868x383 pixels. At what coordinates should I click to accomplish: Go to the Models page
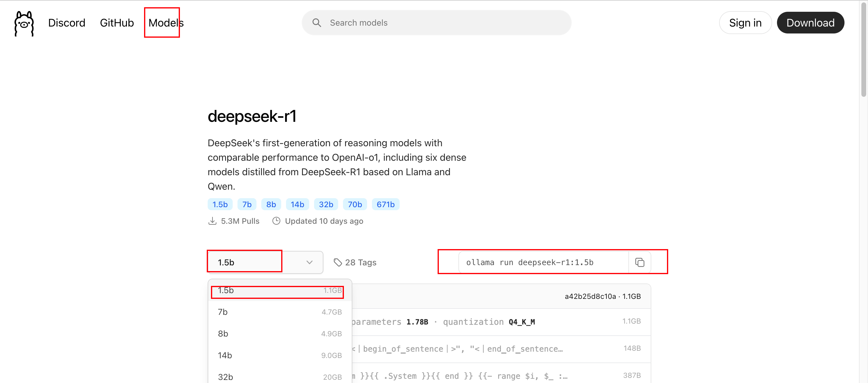click(x=166, y=23)
